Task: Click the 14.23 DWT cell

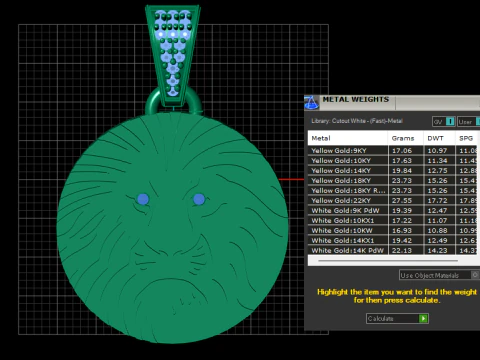Action: (x=439, y=250)
